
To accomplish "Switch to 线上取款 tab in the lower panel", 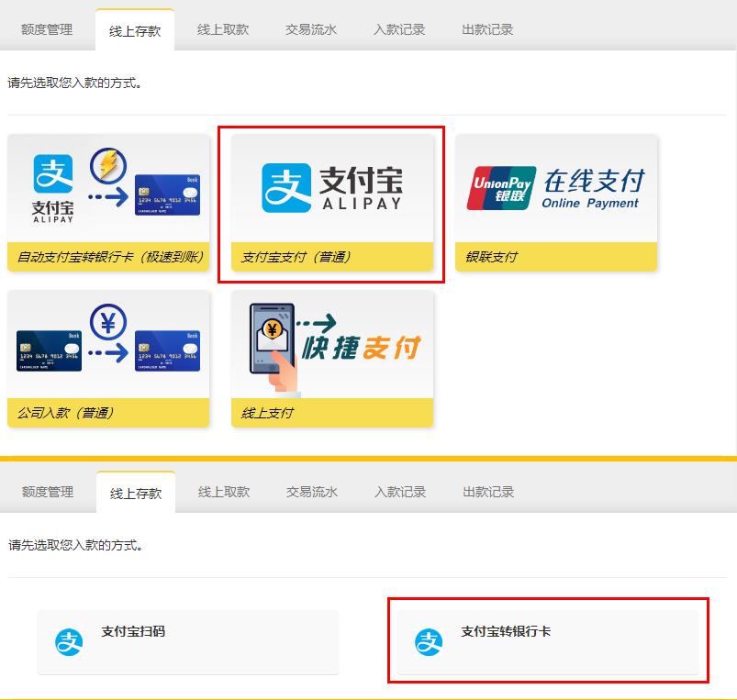I will tap(224, 492).
